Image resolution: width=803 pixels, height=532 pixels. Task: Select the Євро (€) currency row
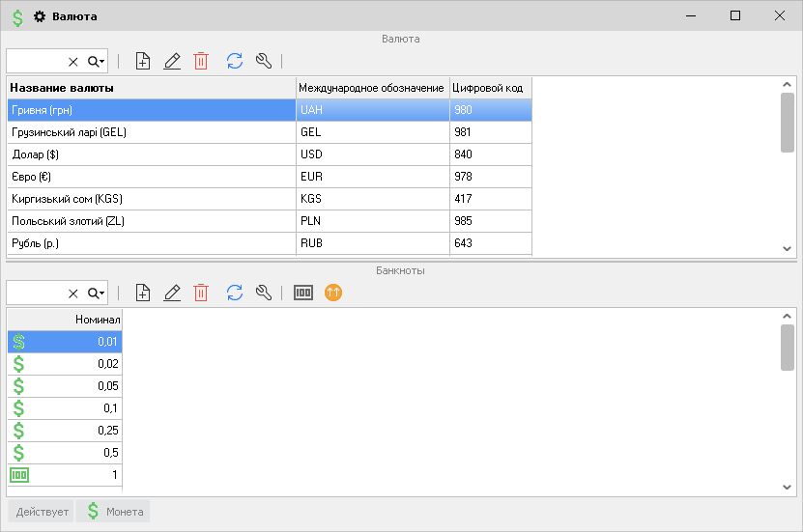(x=151, y=177)
